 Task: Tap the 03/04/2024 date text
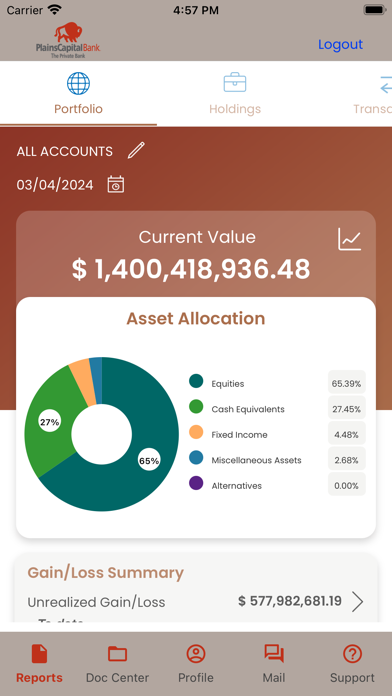click(x=55, y=185)
